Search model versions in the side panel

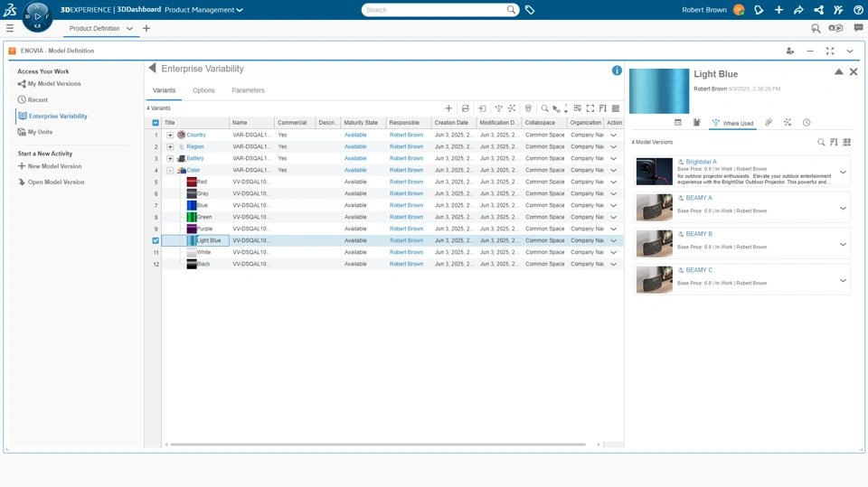pos(821,142)
